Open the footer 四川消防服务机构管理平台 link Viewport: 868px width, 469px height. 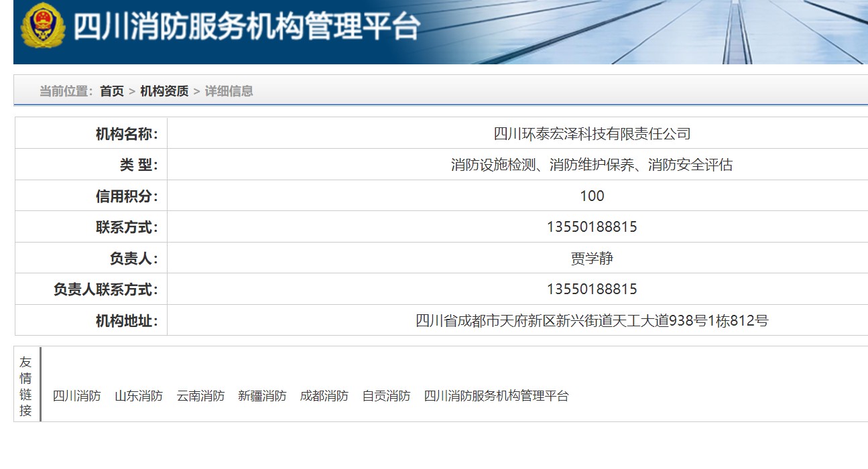click(496, 396)
